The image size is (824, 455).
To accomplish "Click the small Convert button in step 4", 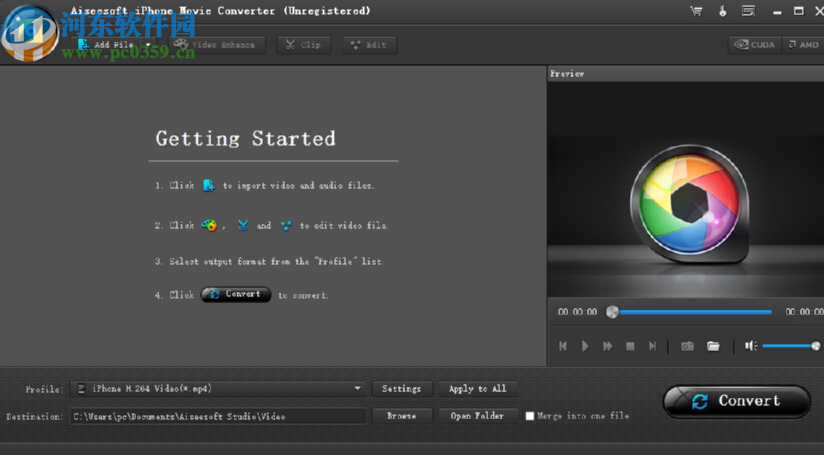I will pyautogui.click(x=236, y=294).
